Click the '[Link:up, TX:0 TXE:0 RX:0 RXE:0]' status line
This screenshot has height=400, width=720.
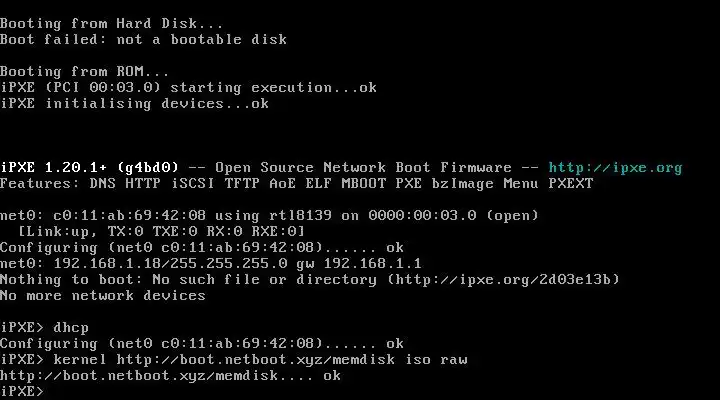point(161,231)
